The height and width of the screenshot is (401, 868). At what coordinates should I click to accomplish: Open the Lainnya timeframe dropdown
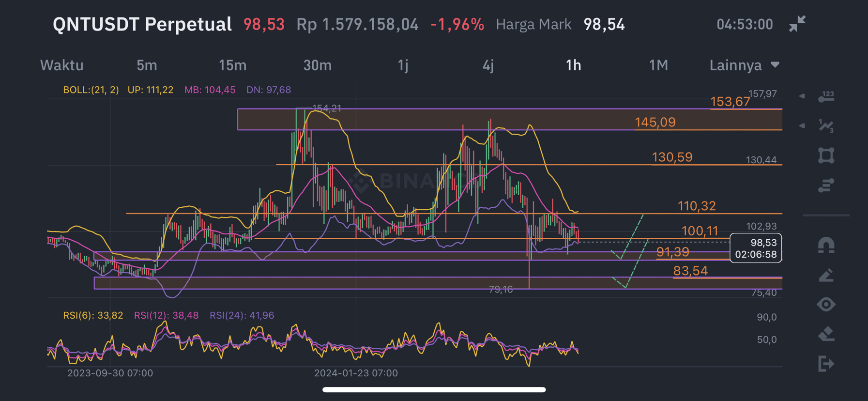(x=744, y=65)
